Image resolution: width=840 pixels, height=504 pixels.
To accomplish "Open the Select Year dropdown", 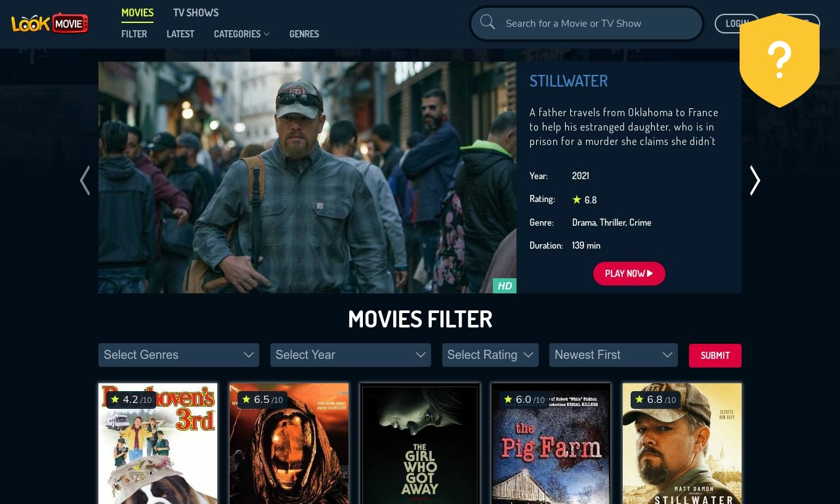I will coord(350,355).
